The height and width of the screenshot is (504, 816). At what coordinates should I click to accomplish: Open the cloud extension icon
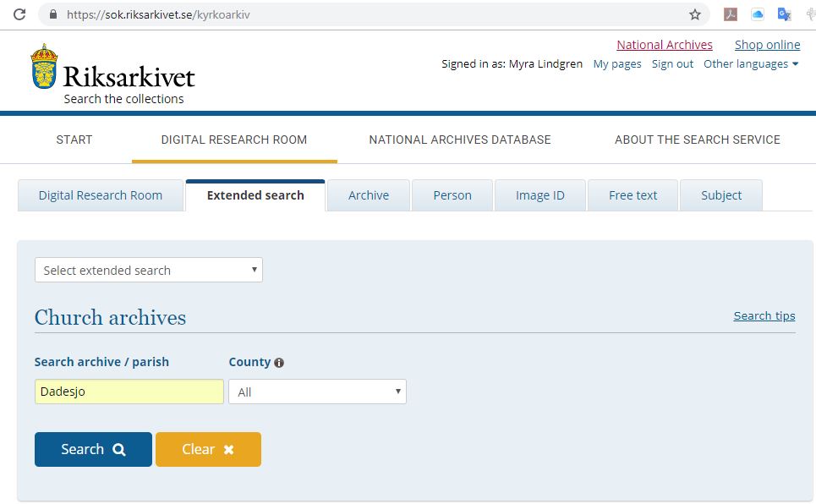(x=757, y=14)
